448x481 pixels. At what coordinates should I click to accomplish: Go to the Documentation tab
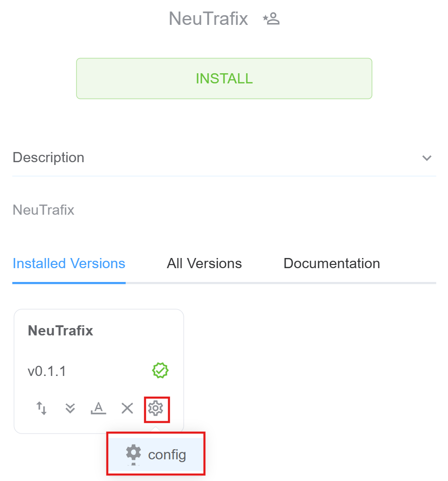click(332, 264)
